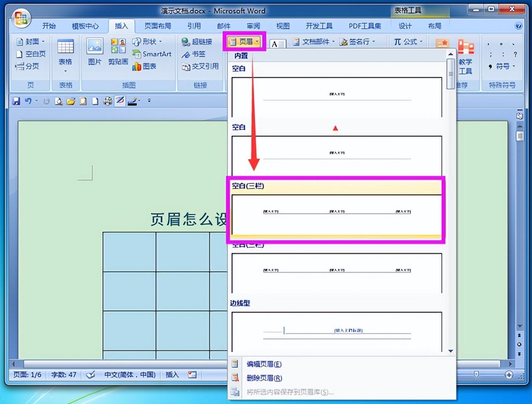
Task: Insert a hyperlink (超链接)
Action: pos(197,42)
